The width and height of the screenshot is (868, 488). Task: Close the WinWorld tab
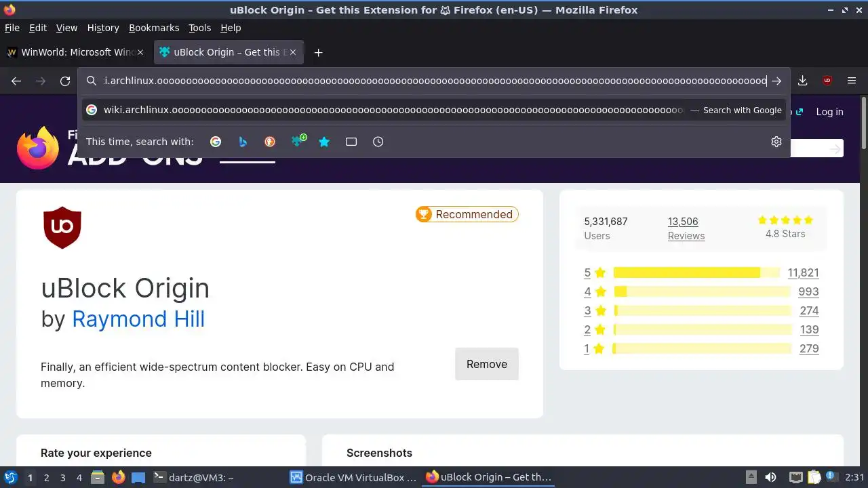tap(141, 52)
